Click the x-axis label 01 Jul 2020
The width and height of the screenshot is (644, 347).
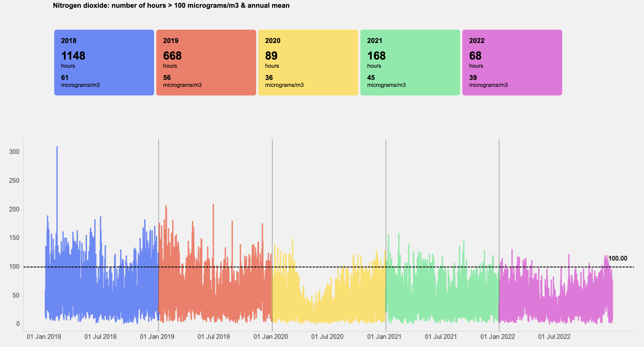point(327,336)
